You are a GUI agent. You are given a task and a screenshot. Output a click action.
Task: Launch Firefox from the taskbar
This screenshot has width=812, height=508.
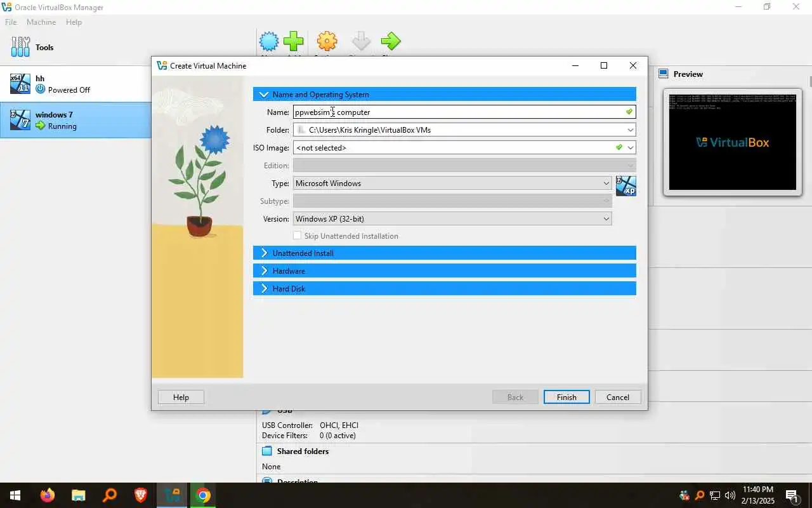tap(48, 495)
